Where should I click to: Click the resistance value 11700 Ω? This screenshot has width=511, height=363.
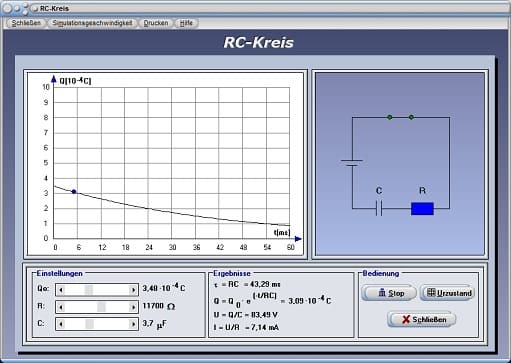point(159,306)
